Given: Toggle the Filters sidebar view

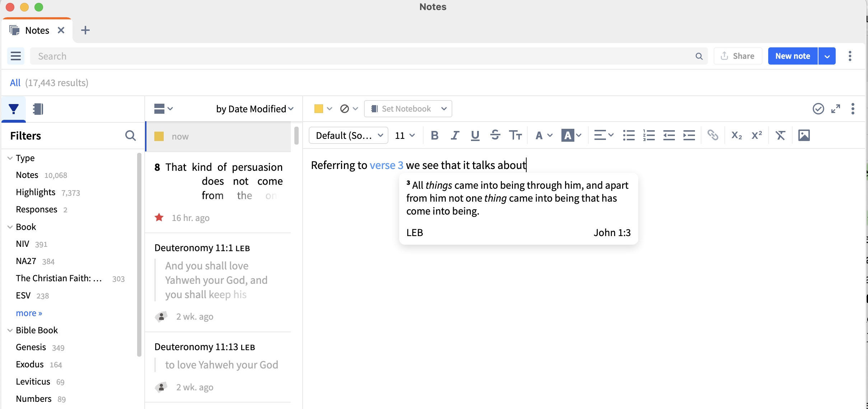Looking at the screenshot, I should (x=14, y=109).
